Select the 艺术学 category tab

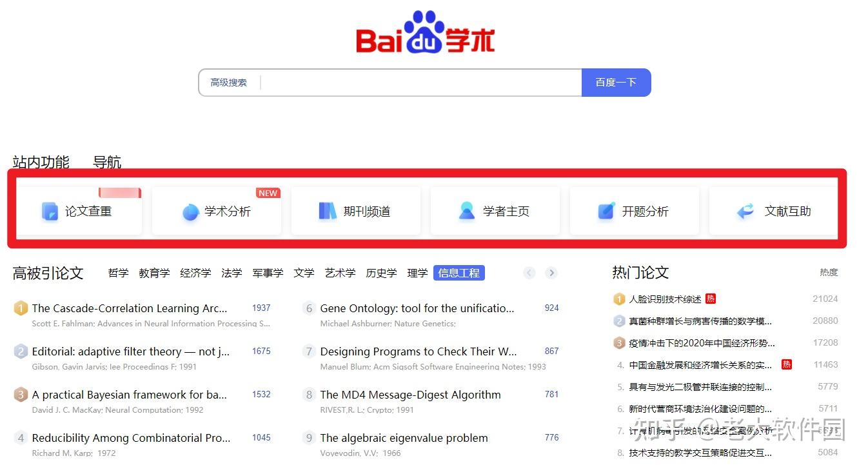point(340,273)
